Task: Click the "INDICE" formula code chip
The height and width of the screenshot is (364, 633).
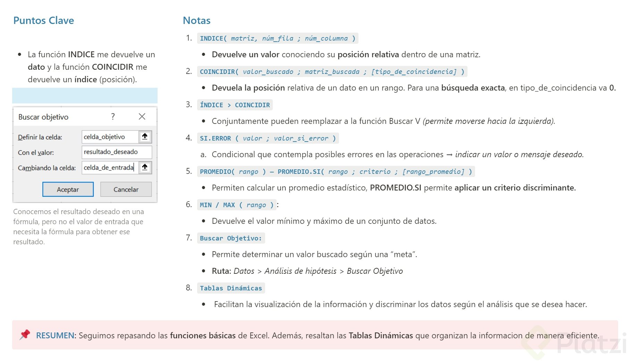Action: pos(213,38)
